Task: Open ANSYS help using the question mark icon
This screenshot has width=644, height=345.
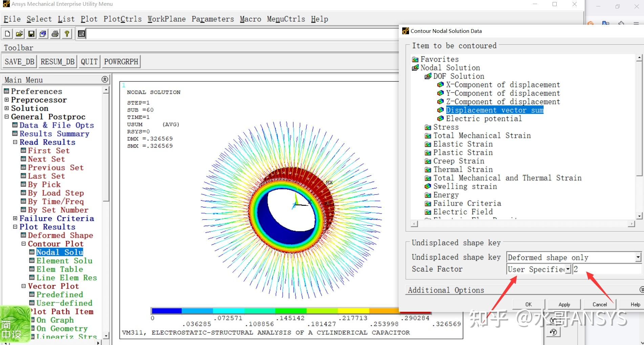Action: (x=67, y=34)
